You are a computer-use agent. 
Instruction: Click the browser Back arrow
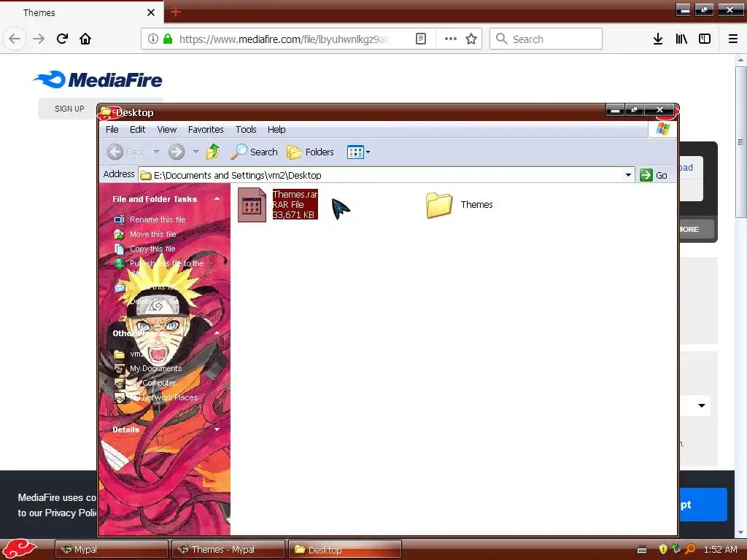click(15, 39)
